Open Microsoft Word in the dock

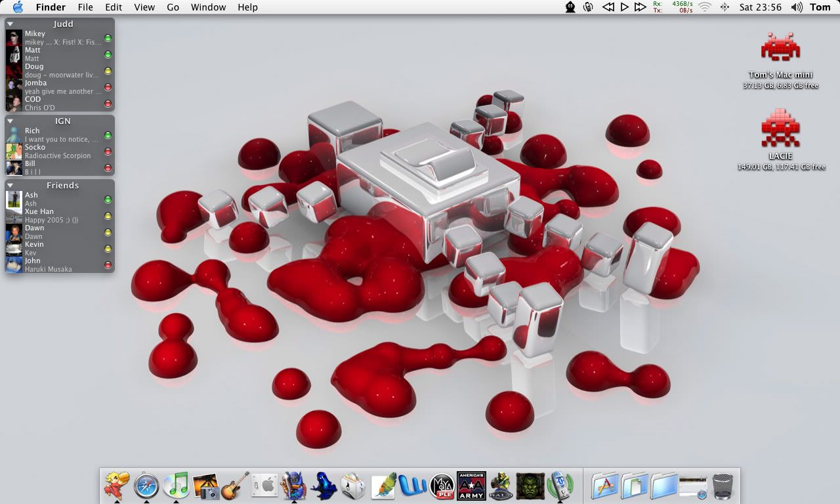click(412, 486)
